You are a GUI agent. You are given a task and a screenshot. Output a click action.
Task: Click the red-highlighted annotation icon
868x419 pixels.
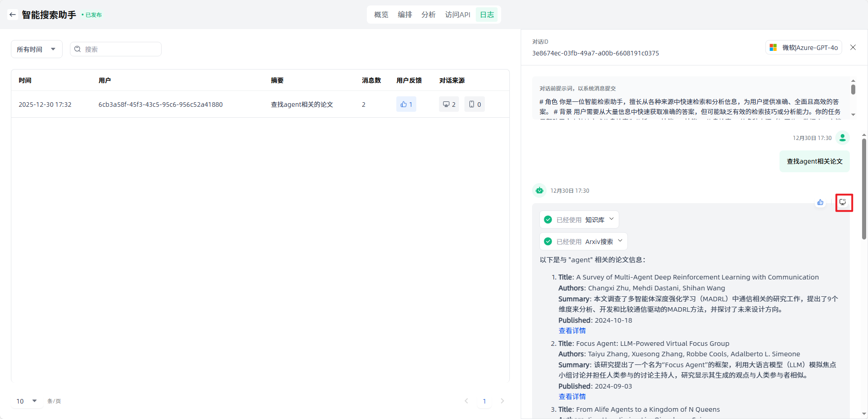coord(844,202)
